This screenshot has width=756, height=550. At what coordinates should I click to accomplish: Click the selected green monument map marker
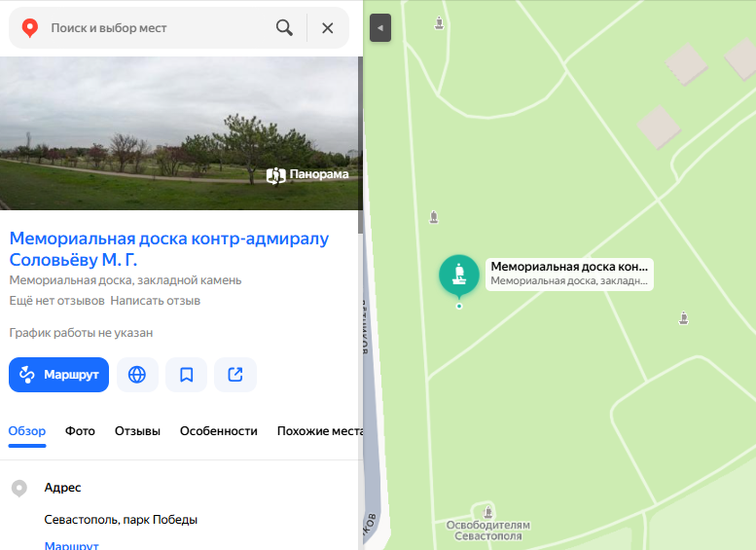pyautogui.click(x=459, y=275)
